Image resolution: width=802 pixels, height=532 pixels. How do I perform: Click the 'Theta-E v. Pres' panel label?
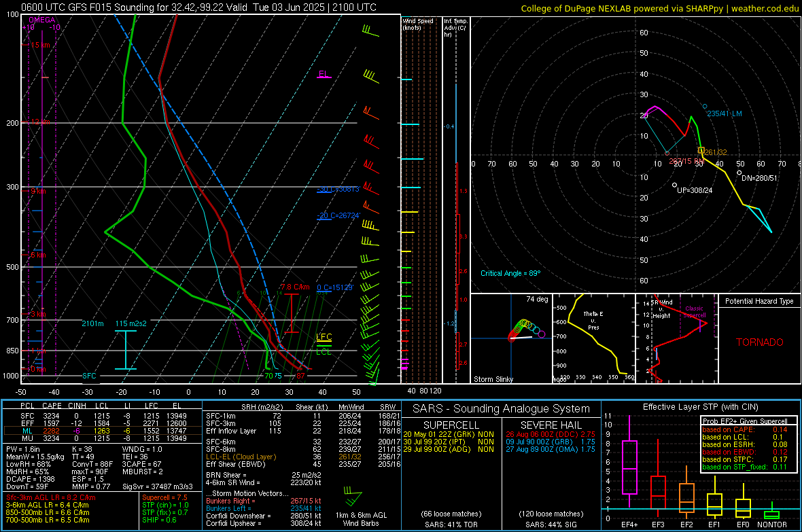click(x=593, y=320)
